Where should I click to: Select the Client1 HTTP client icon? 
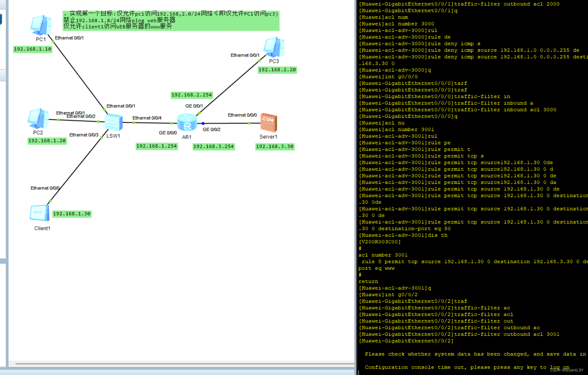[x=40, y=213]
